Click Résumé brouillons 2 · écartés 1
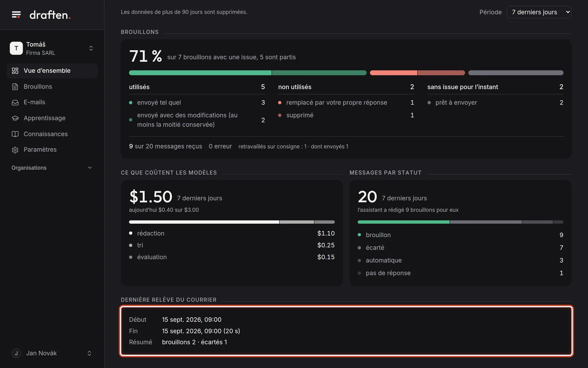This screenshot has width=588, height=368. tap(195, 342)
